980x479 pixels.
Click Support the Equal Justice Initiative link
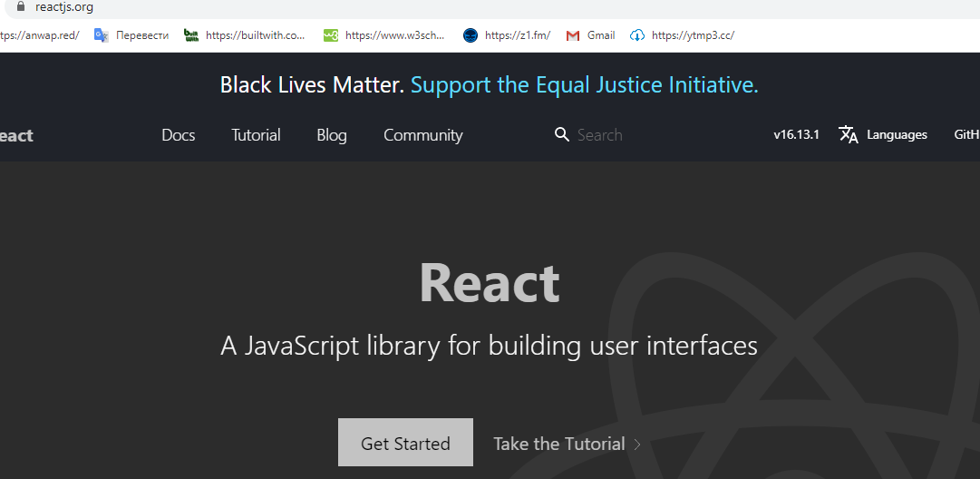tap(585, 85)
